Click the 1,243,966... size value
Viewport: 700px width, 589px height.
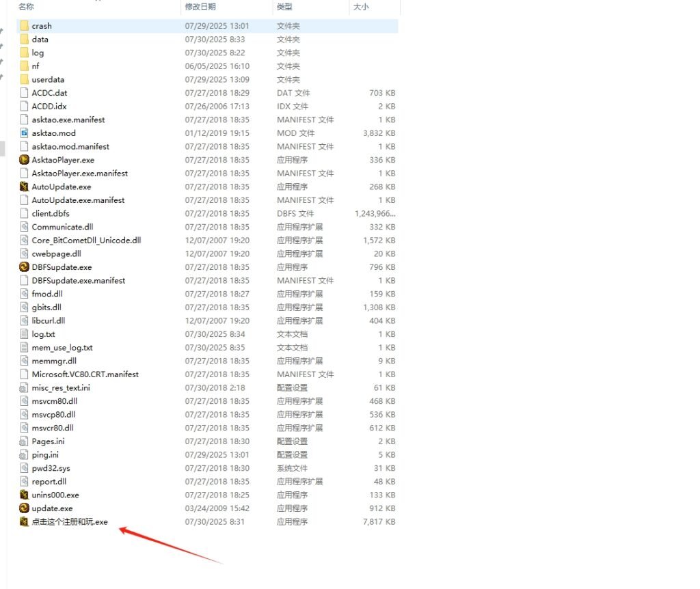pyautogui.click(x=375, y=213)
